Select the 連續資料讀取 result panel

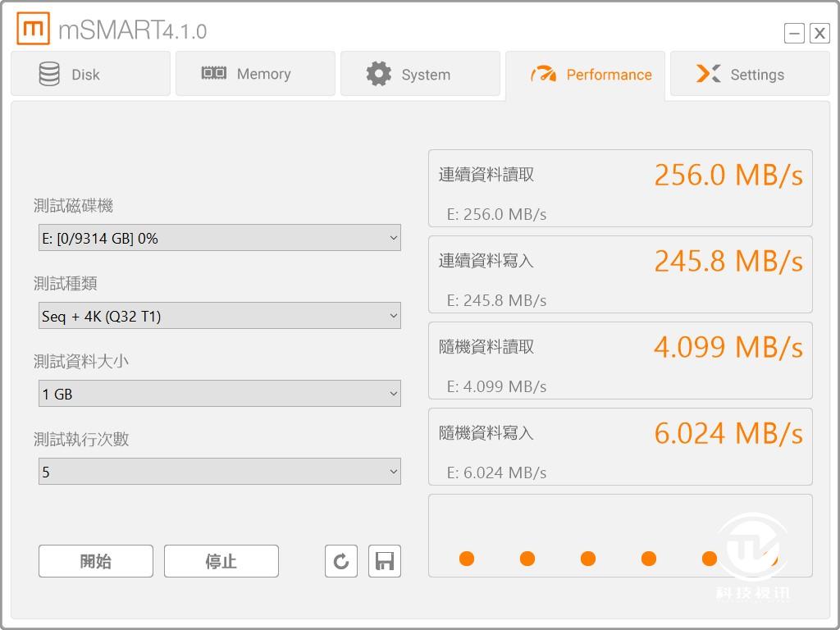point(619,188)
